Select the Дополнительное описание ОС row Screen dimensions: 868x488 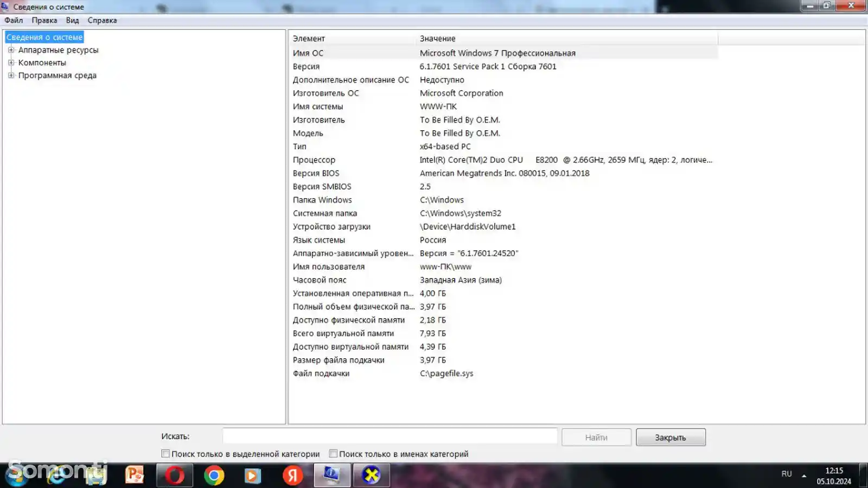click(503, 80)
